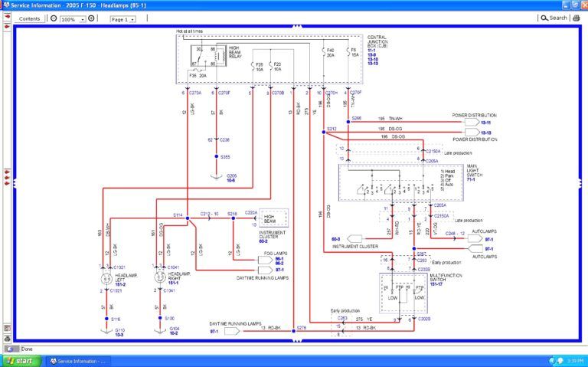Click the C220A connector label
This screenshot has height=367, width=588.
tap(251, 213)
